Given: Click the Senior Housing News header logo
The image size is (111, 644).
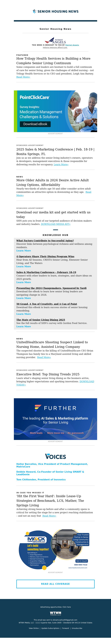Looking at the screenshot, I should click(x=55, y=11).
